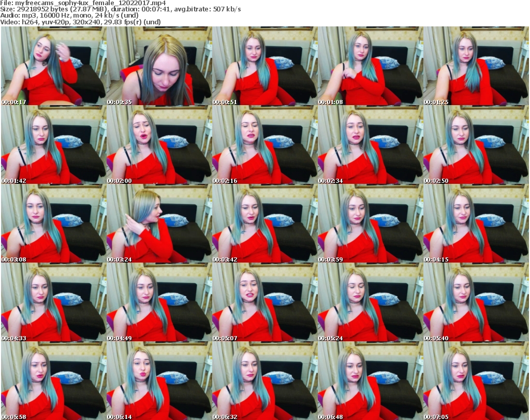The height and width of the screenshot is (420, 530).
Task: Click the Audio mp3 info line
Action: point(69,16)
